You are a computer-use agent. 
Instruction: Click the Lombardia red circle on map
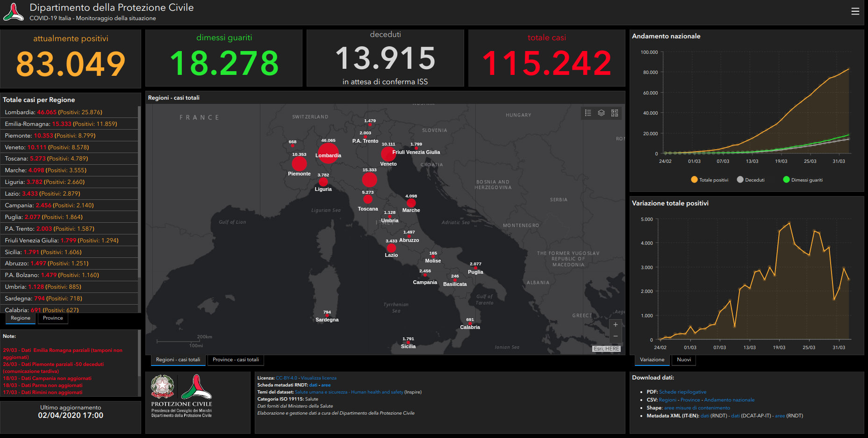[x=328, y=153]
